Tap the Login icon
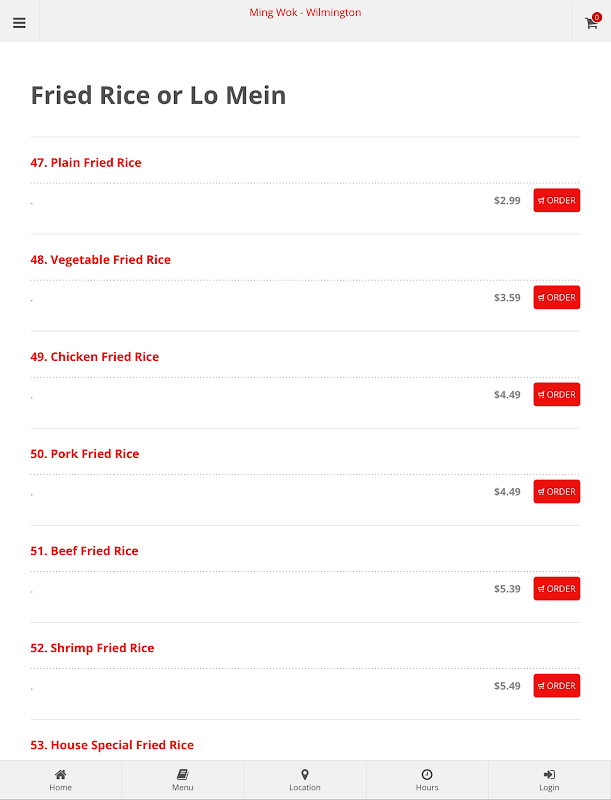The image size is (611, 800). pos(549,774)
